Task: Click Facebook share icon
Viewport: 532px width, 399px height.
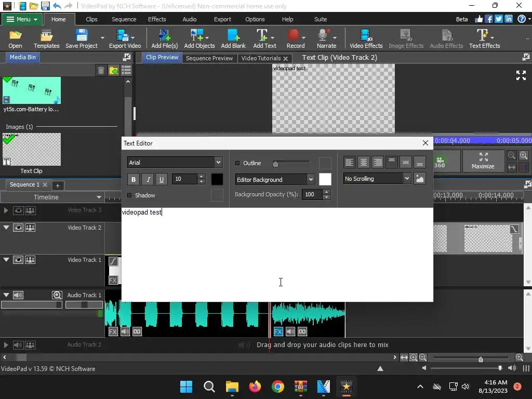Action: (x=488, y=19)
